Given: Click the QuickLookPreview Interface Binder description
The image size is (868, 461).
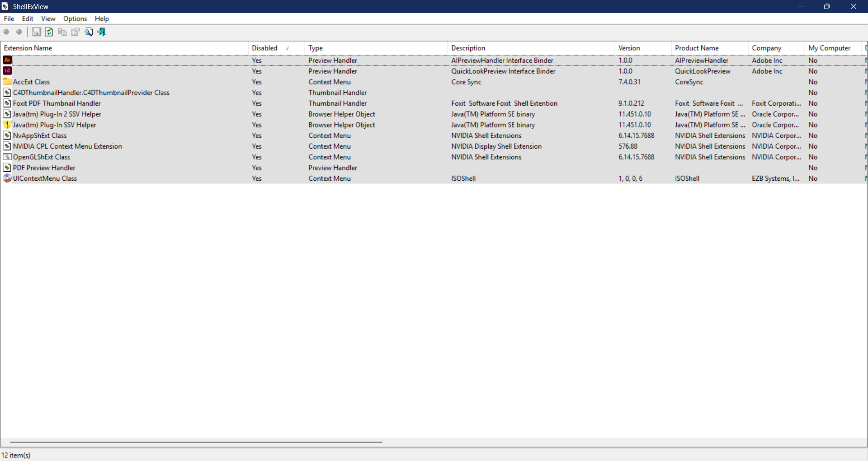Looking at the screenshot, I should (503, 71).
